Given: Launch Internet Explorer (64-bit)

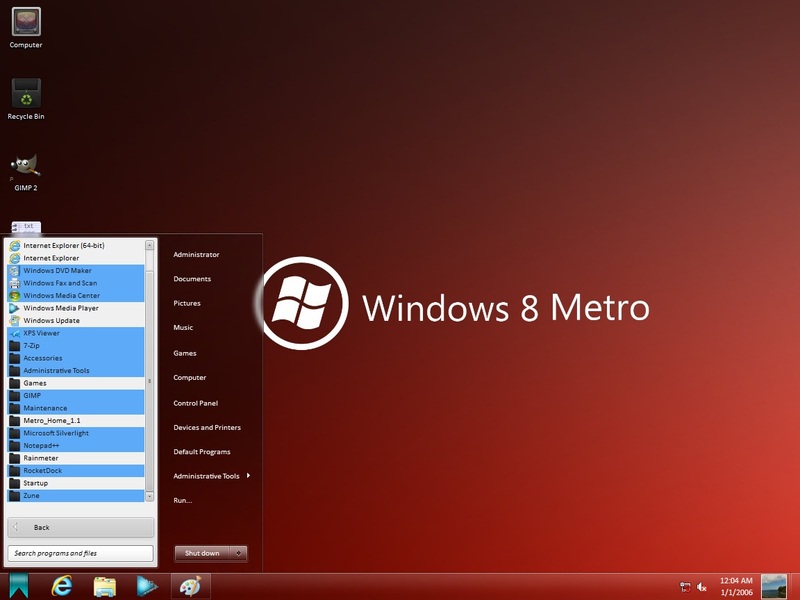Looking at the screenshot, I should [62, 244].
